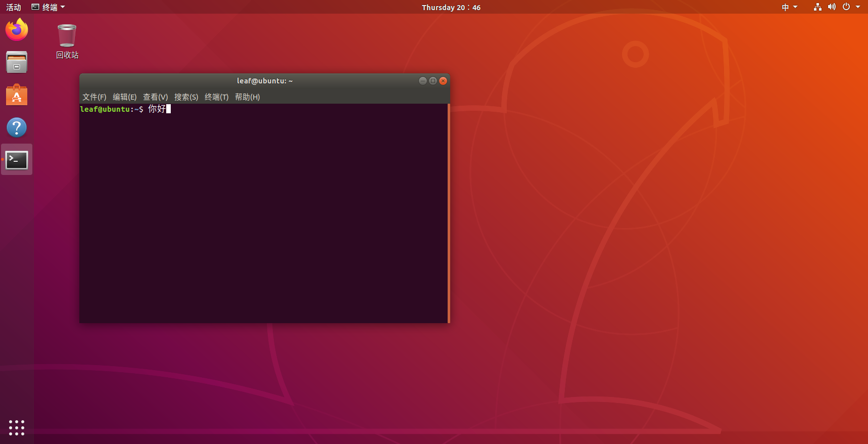Select the Terminal icon in dock
The image size is (868, 444).
[17, 160]
